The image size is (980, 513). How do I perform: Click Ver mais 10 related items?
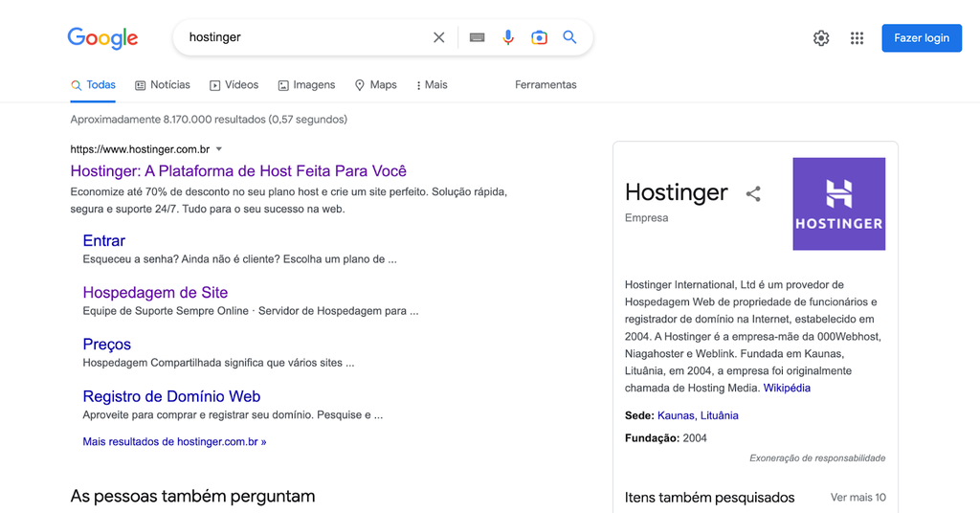coord(858,498)
